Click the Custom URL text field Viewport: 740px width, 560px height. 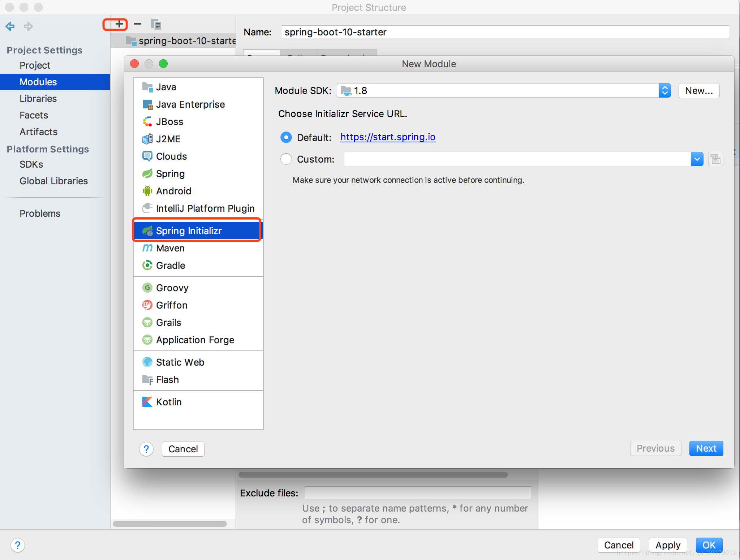[517, 159]
